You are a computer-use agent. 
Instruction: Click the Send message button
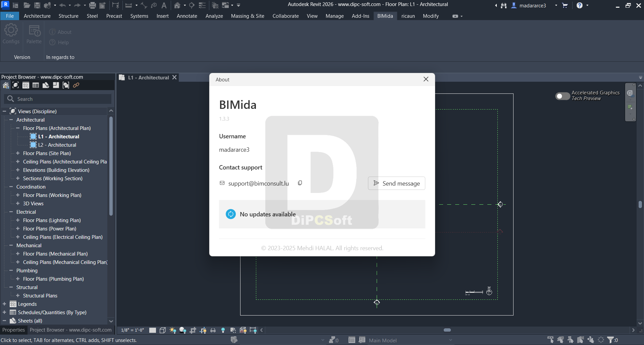pos(396,183)
